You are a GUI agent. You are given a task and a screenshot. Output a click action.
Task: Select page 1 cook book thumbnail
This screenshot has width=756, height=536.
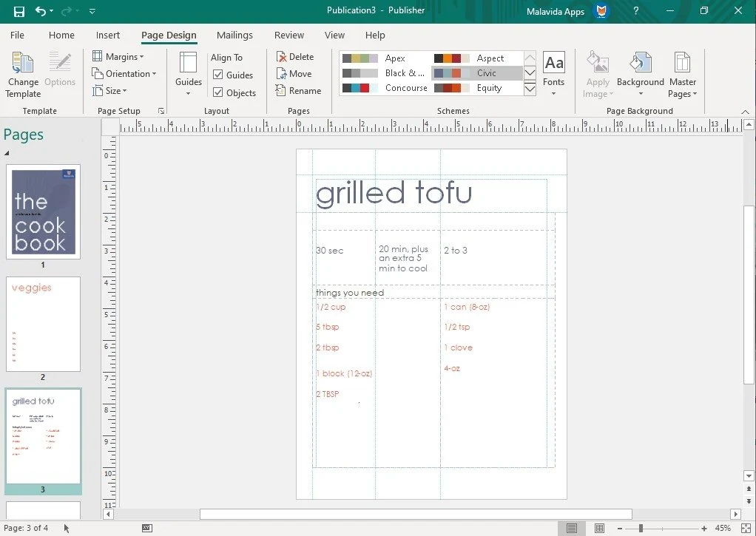coord(43,211)
